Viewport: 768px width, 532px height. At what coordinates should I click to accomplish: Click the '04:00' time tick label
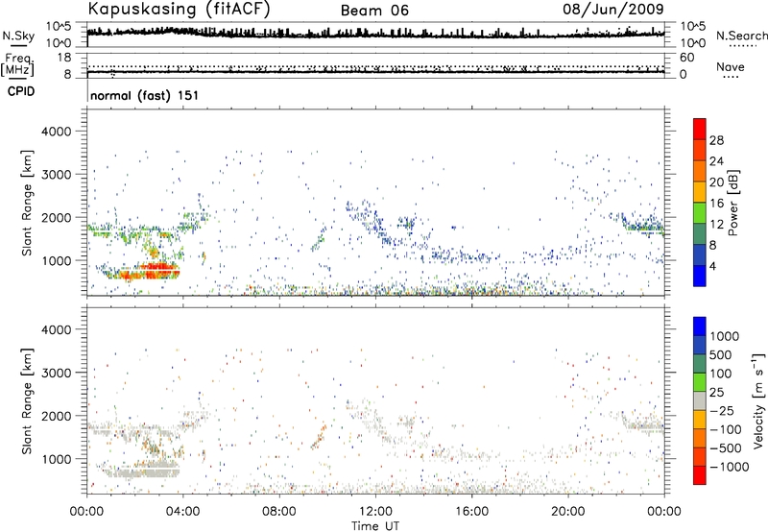pos(182,512)
